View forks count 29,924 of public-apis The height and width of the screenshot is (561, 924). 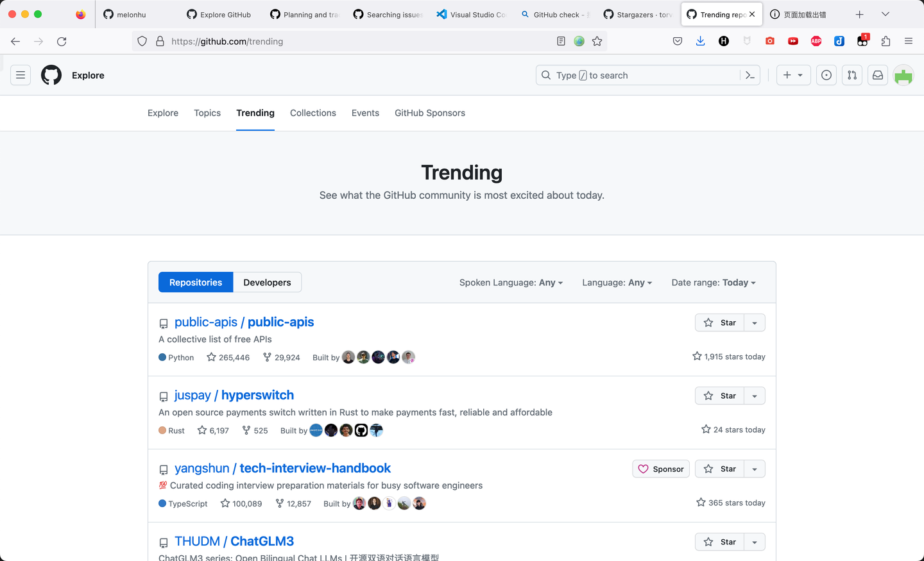pos(281,357)
